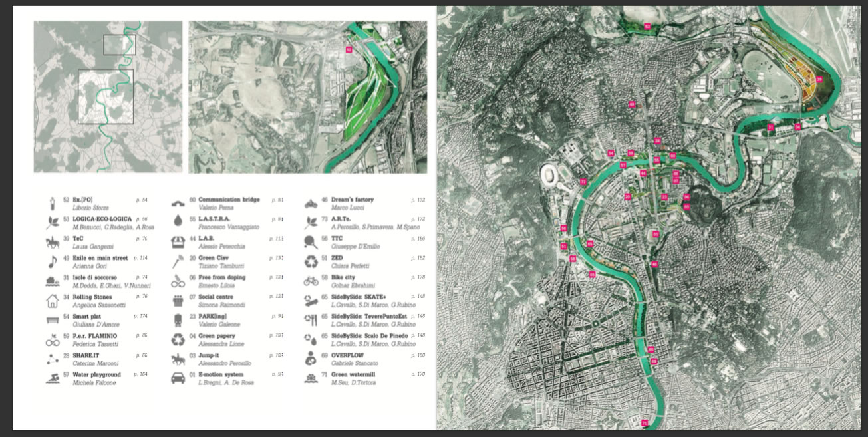The height and width of the screenshot is (437, 868).
Task: Open the LOGICA-ECO-LOGICA project title
Action: [x=102, y=219]
